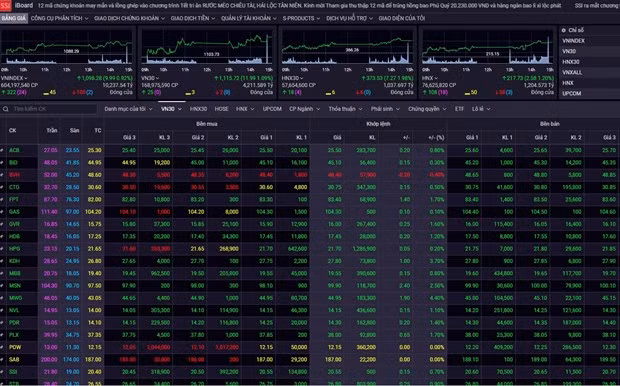Open the Bảng giá tab

[14, 18]
